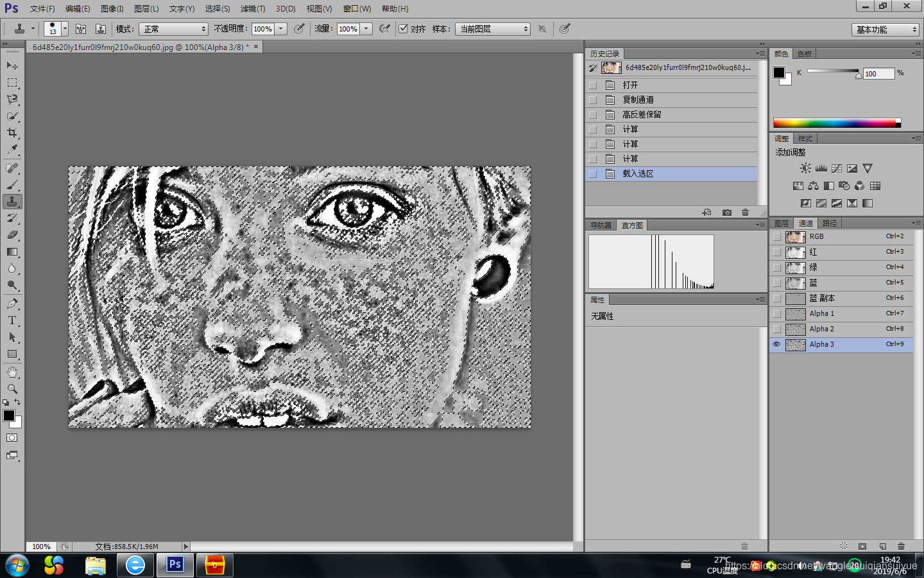The width and height of the screenshot is (924, 578).
Task: Select the Zoom tool
Action: click(x=12, y=389)
